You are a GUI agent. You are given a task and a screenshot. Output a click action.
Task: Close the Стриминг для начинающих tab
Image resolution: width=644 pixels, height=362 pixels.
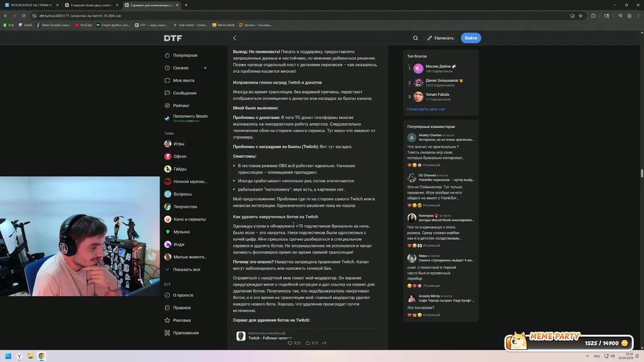coord(177,5)
